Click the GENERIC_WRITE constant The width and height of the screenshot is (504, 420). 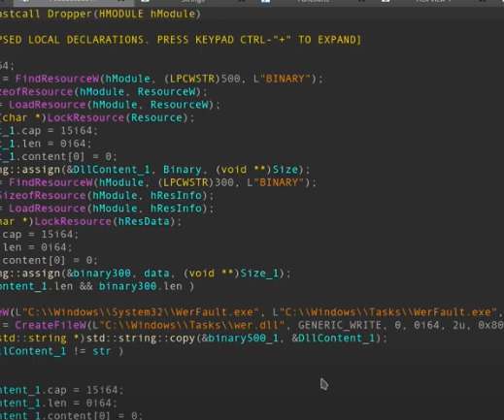tap(340, 325)
